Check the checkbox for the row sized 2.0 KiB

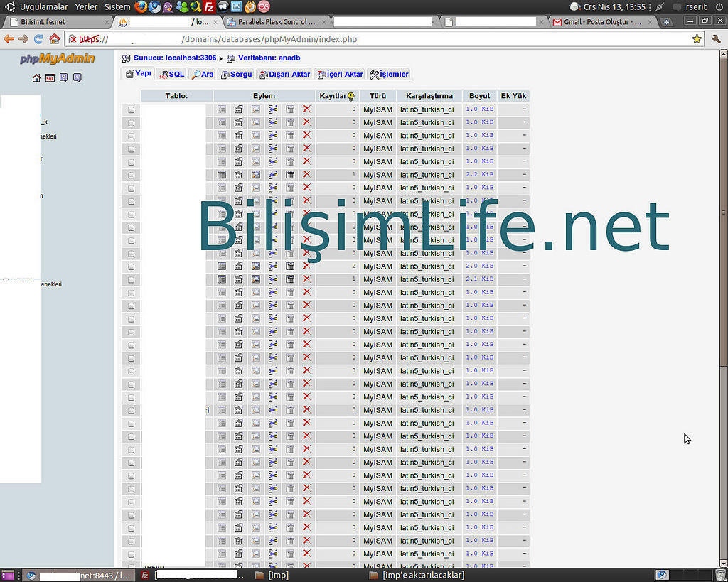click(x=131, y=266)
